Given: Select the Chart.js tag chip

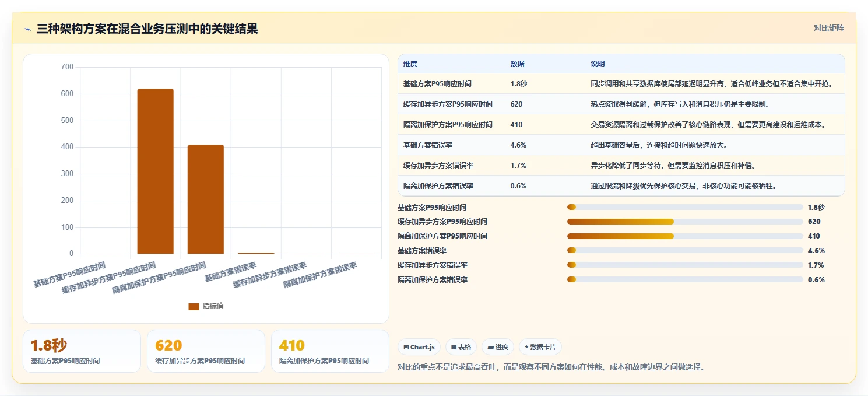Looking at the screenshot, I should coord(419,347).
